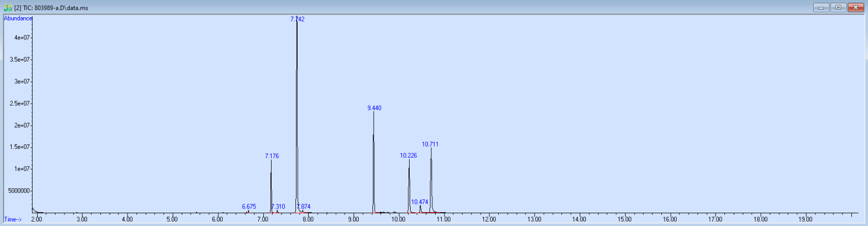Image resolution: width=868 pixels, height=226 pixels.
Task: Click the 19.00 time axis label
Action: 805,220
